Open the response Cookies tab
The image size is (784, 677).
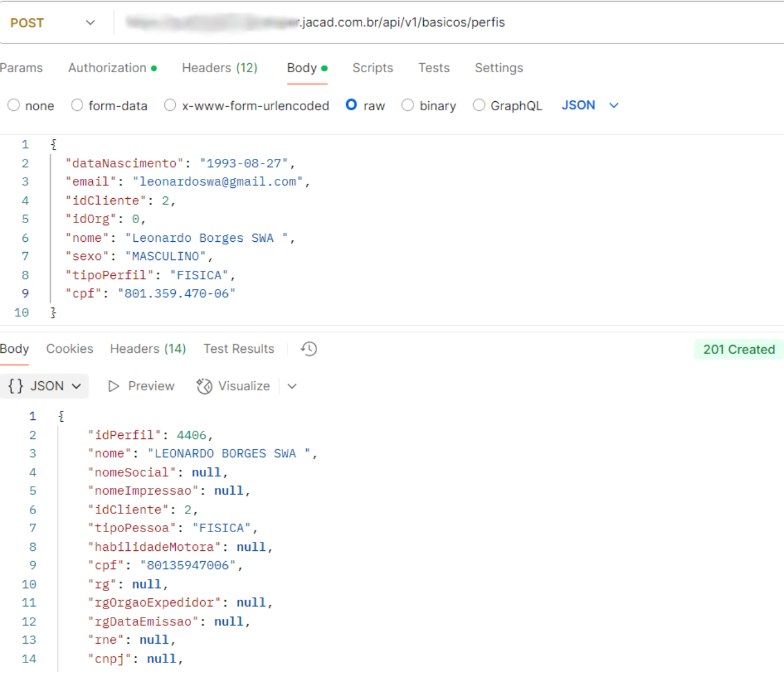tap(70, 349)
